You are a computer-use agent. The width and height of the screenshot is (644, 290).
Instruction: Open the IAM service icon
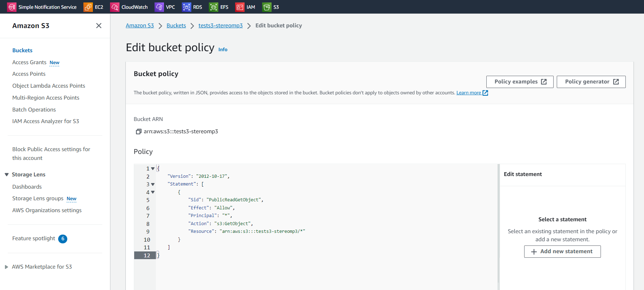[x=240, y=7]
